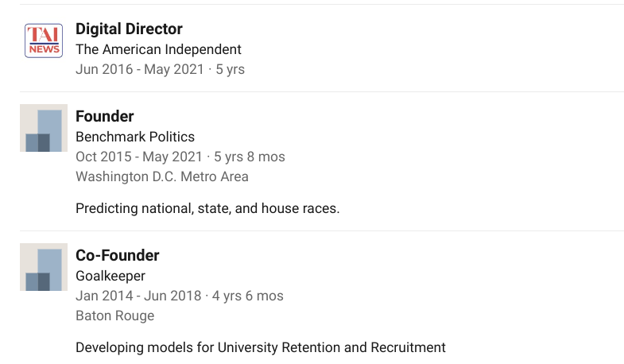Select the '5 yrs' duration under Digital Director

[231, 69]
